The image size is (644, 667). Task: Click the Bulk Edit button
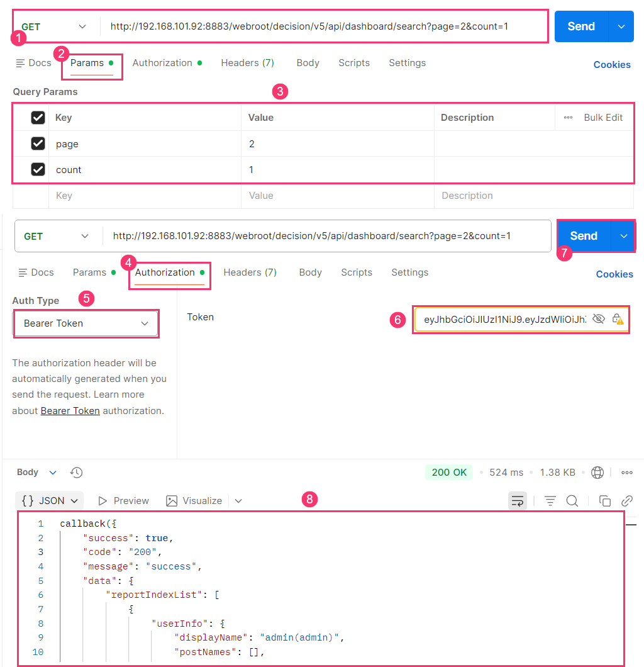pos(602,118)
